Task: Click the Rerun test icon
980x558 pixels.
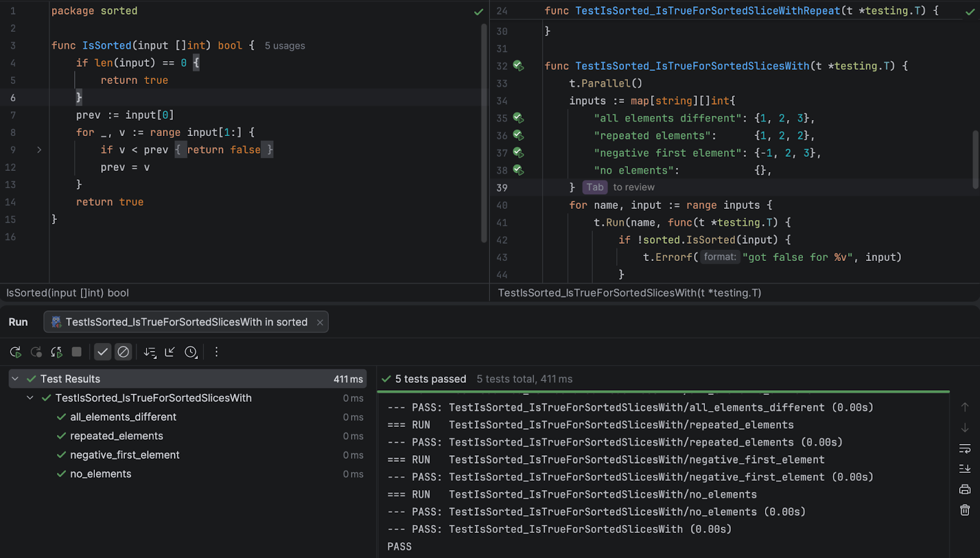Action: coord(16,352)
